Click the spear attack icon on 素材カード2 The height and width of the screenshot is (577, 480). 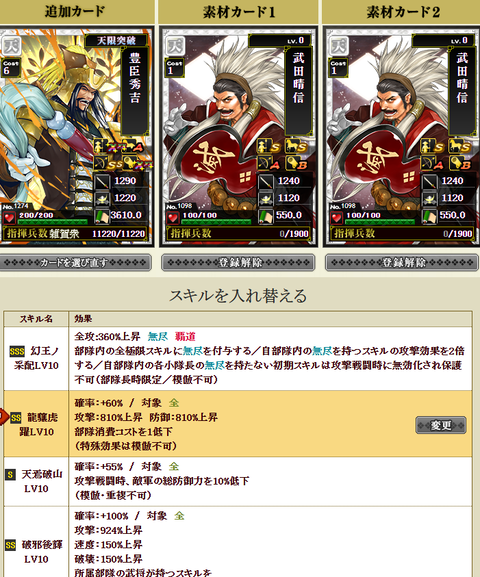429,181
